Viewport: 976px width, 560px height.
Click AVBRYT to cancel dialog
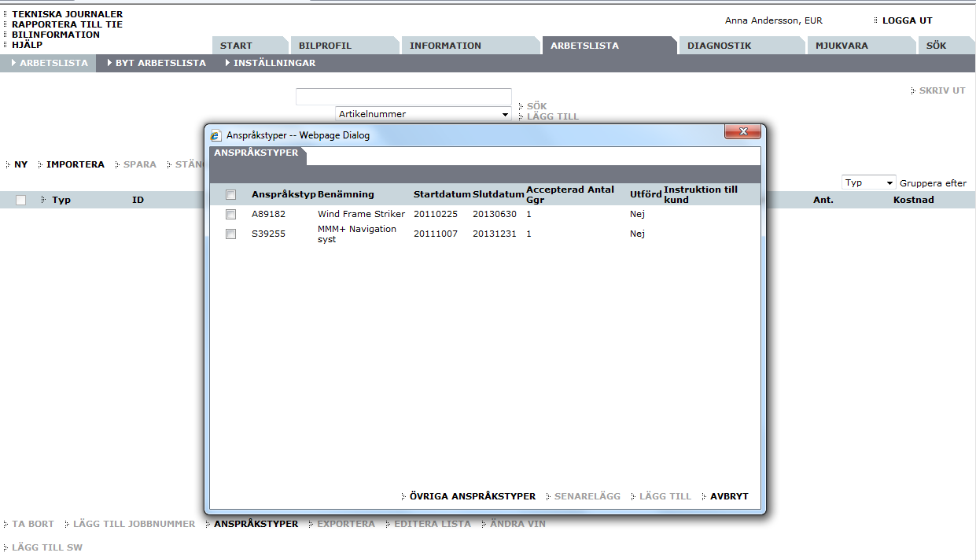point(729,496)
